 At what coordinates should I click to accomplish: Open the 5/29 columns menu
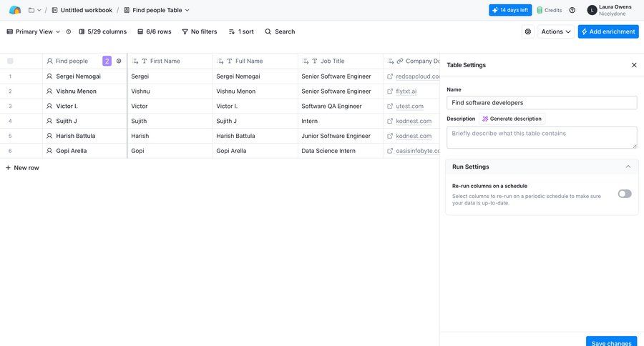(102, 31)
